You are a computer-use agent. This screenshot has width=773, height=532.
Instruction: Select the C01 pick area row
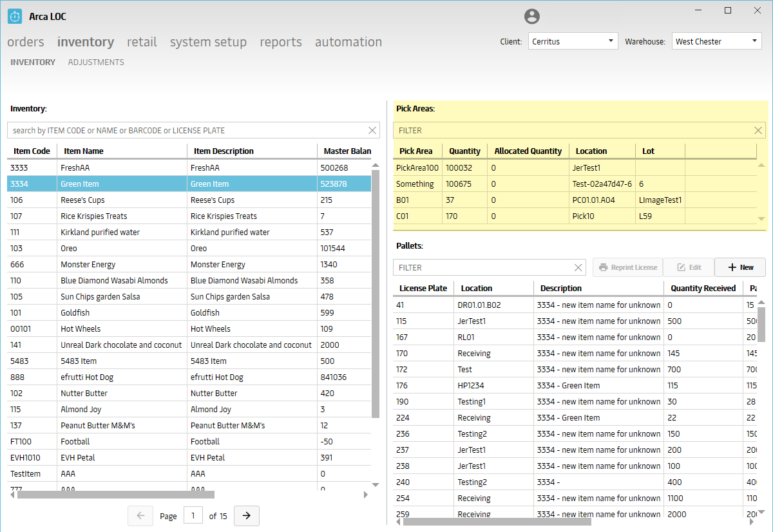pyautogui.click(x=575, y=216)
